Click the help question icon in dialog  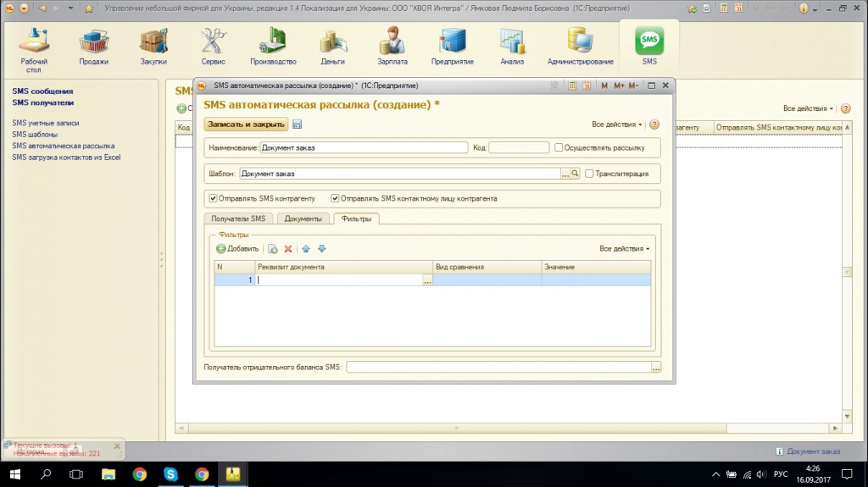654,125
